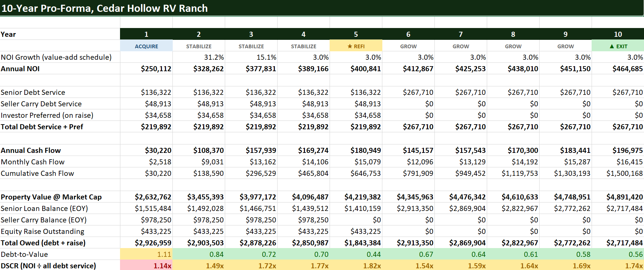Select the Year 10 header cell
The height and width of the screenshot is (270, 644).
click(618, 34)
